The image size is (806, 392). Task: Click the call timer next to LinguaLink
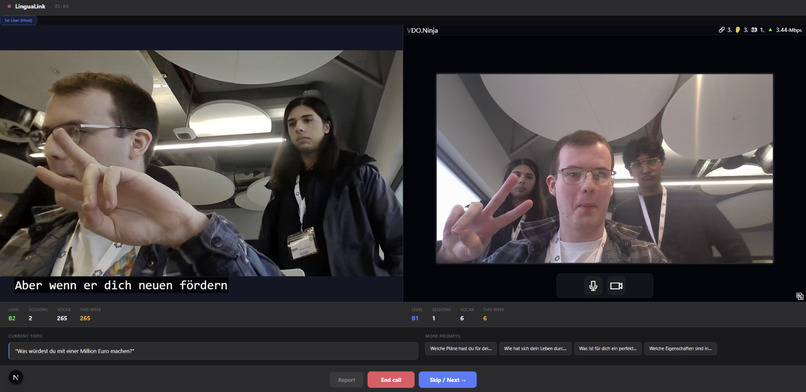[x=61, y=6]
